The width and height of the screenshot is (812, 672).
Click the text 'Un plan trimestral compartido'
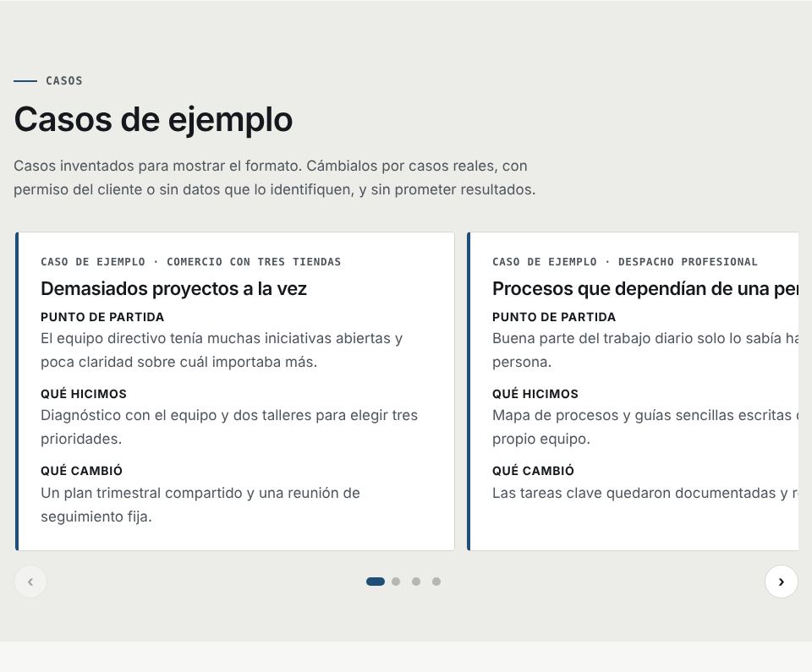[141, 493]
